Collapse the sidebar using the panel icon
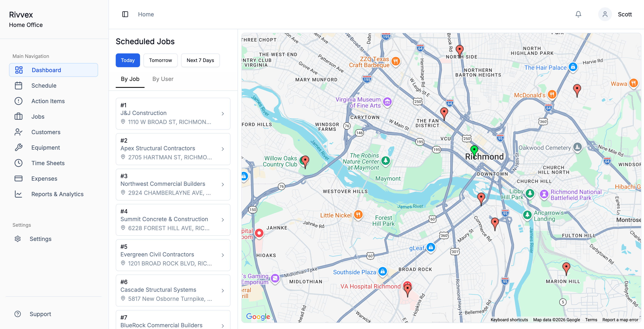 (125, 14)
